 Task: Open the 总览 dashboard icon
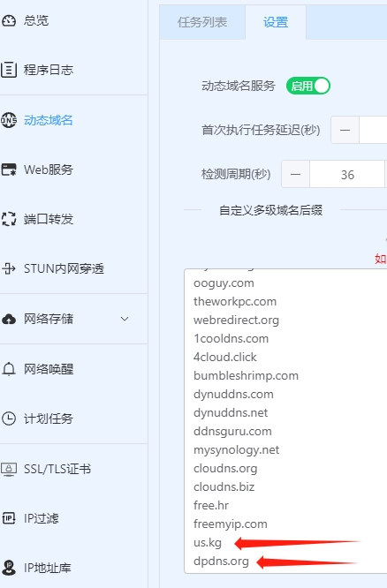(x=9, y=20)
